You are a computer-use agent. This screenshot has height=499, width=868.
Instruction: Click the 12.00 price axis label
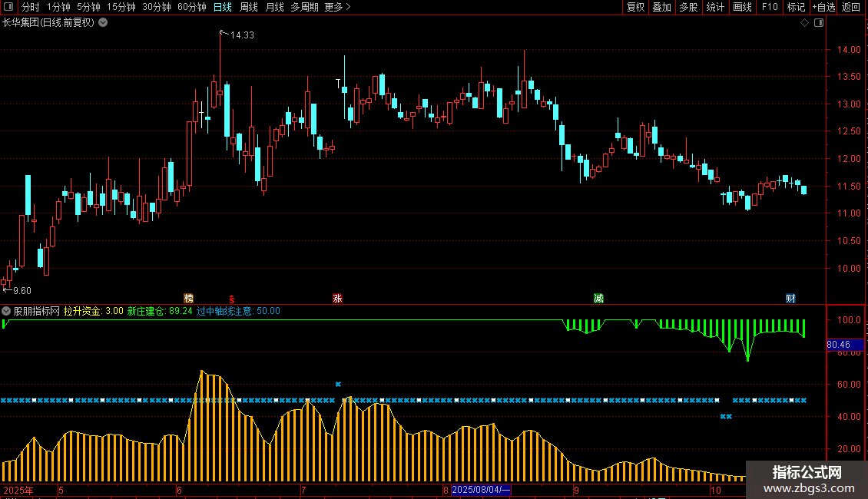coord(849,159)
